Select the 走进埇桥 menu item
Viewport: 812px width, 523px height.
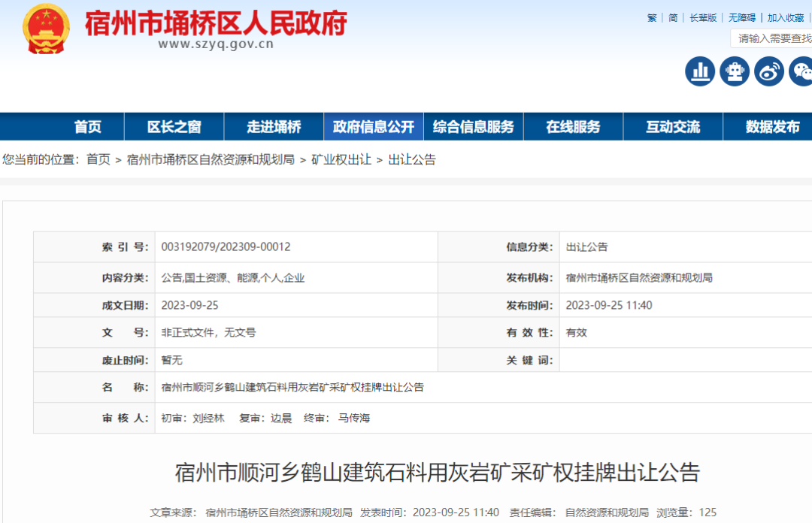coord(274,127)
